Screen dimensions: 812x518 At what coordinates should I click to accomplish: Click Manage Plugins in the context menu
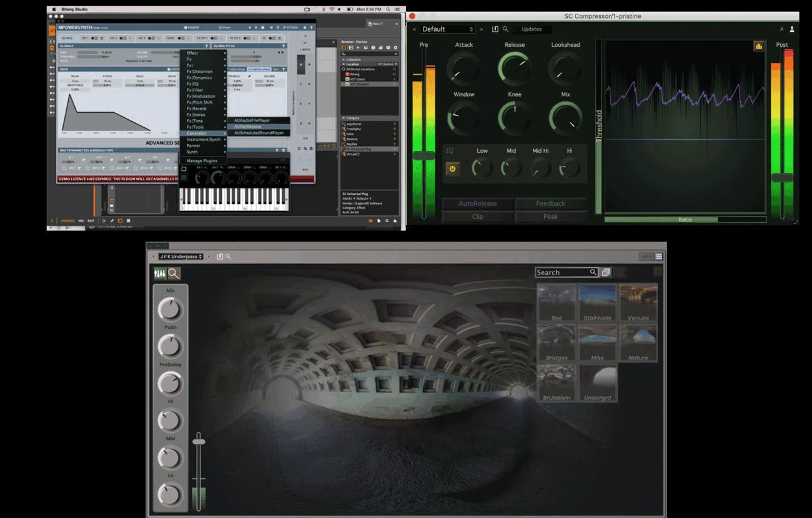click(203, 161)
